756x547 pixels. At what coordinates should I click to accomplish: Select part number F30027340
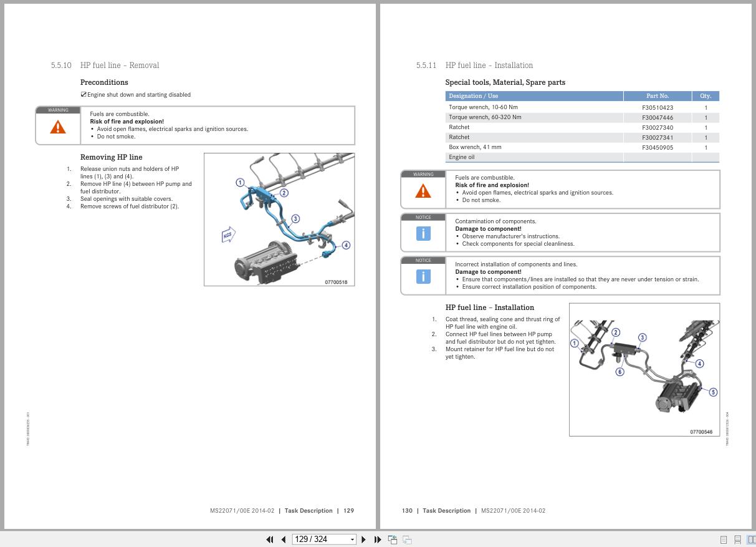(658, 127)
